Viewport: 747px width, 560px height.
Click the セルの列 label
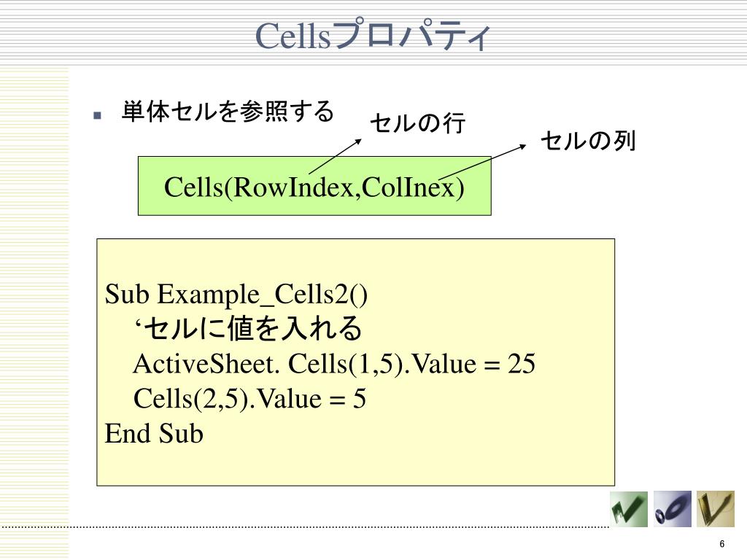(x=588, y=141)
